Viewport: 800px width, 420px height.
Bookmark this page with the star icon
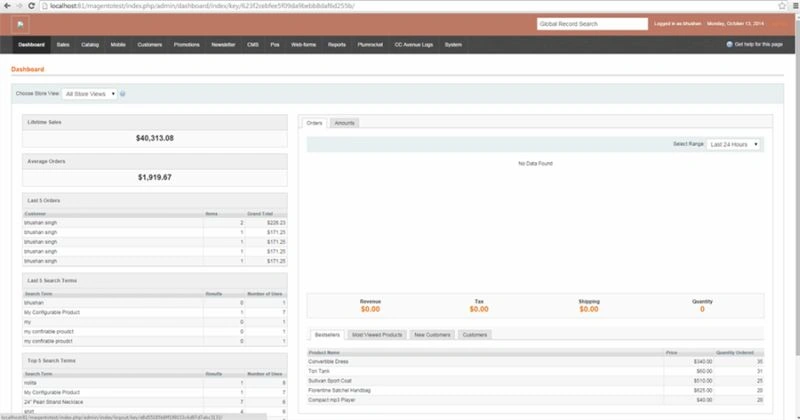point(782,6)
